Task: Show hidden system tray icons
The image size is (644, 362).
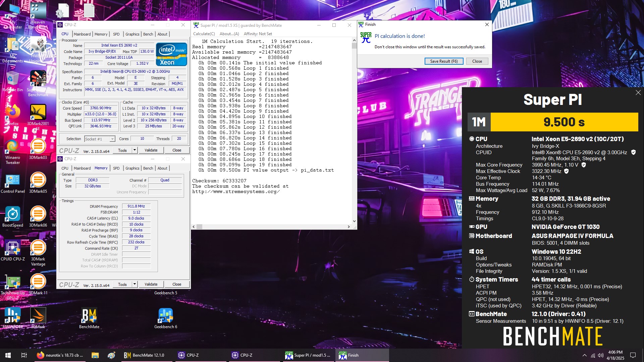Action: 585,355
